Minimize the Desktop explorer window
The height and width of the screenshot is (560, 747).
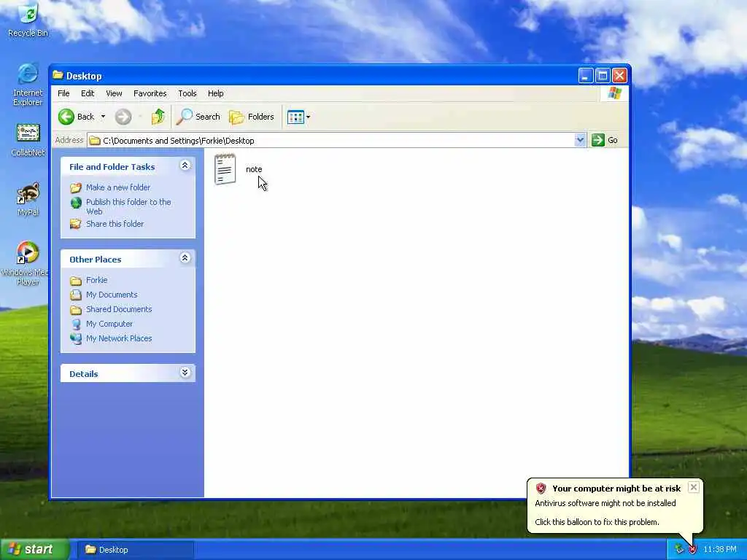coord(586,75)
